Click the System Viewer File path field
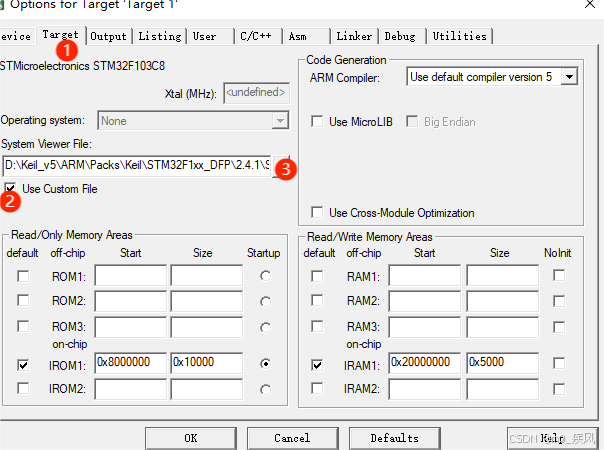This screenshot has width=604, height=450. [137, 166]
